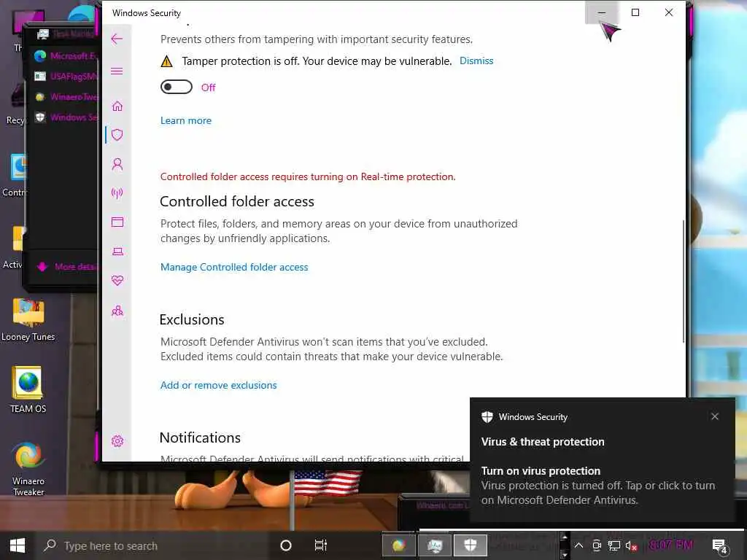The image size is (747, 560).
Task: Click the Meet Now tray icon
Action: tap(597, 545)
